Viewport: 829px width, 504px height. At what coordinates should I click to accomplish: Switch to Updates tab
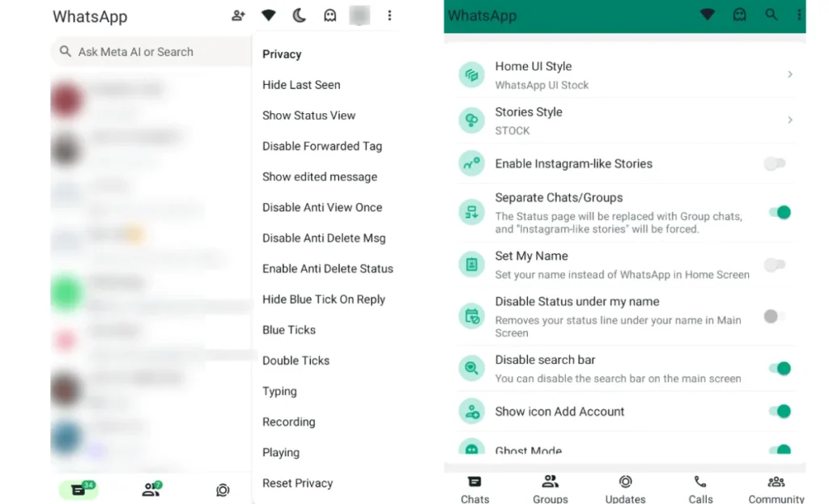(x=626, y=489)
